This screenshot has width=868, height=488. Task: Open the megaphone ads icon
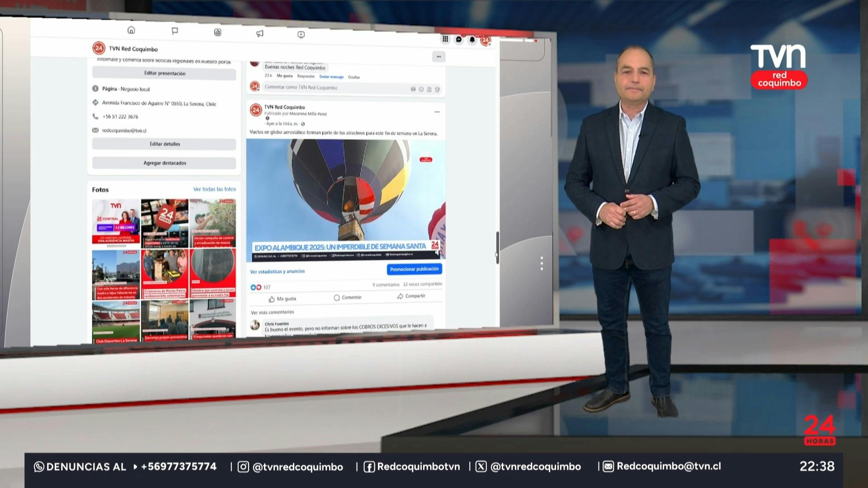tap(259, 33)
